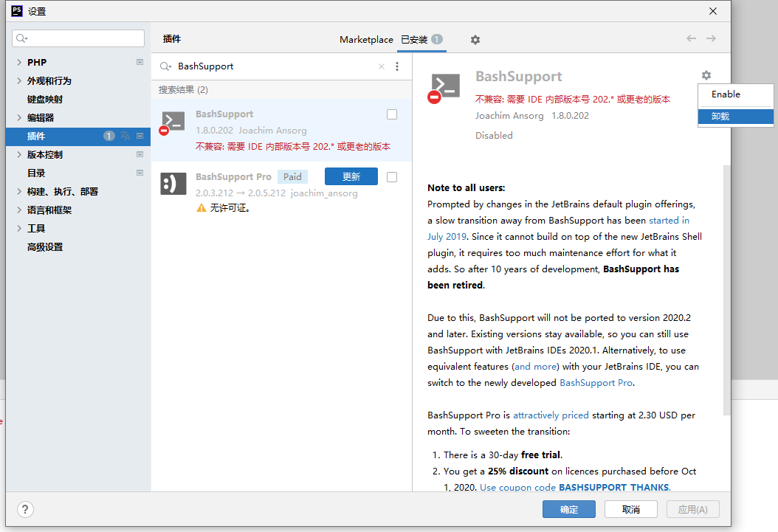Choose 卸载 from the popup menu
This screenshot has height=532, width=778.
735,117
